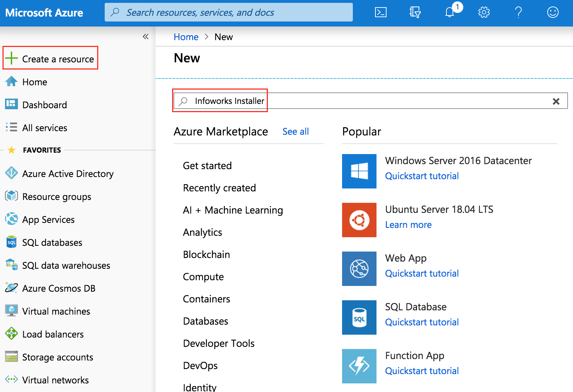573x392 pixels.
Task: Select DevOps category
Action: (x=200, y=365)
